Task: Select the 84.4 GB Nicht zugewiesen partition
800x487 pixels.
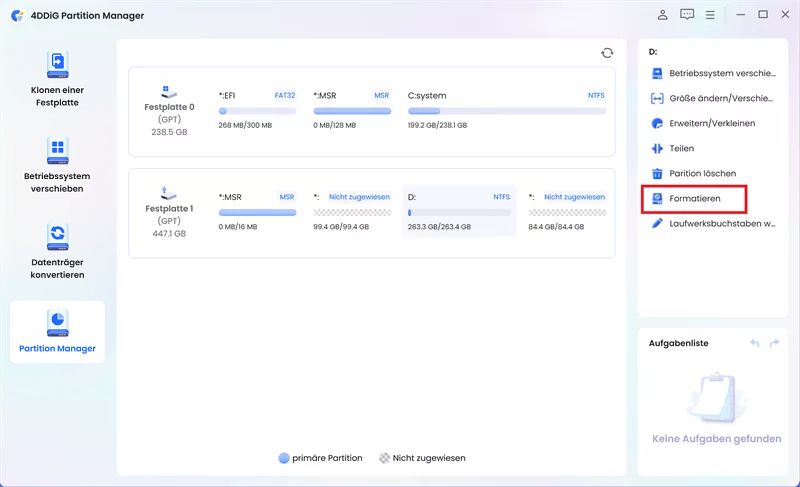Action: 567,212
